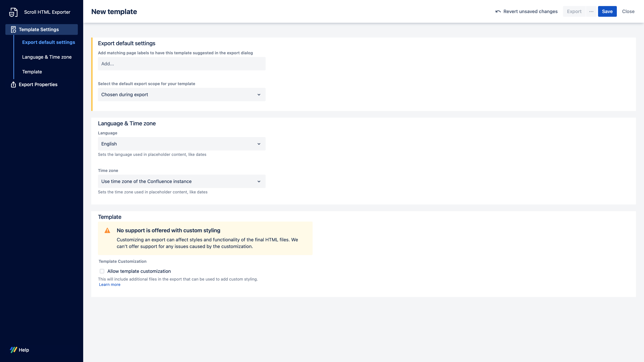Click the Template Settings document-gear icon
The height and width of the screenshot is (362, 644).
13,29
